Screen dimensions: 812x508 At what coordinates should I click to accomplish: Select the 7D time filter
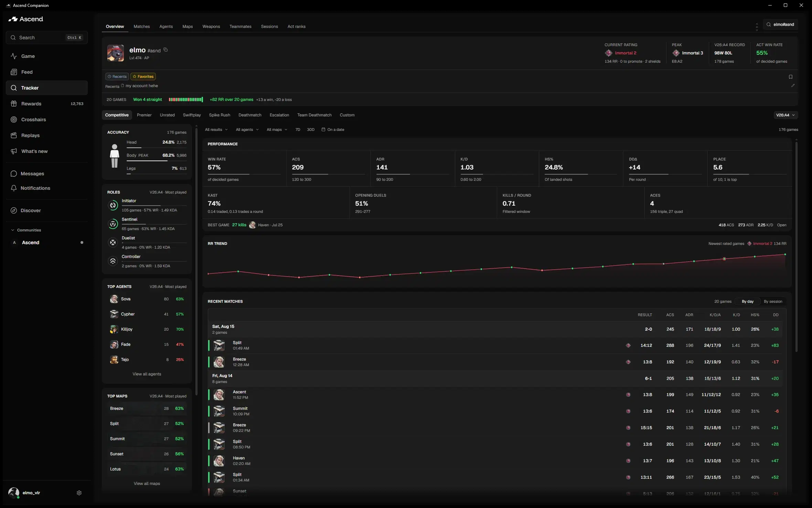pos(298,129)
